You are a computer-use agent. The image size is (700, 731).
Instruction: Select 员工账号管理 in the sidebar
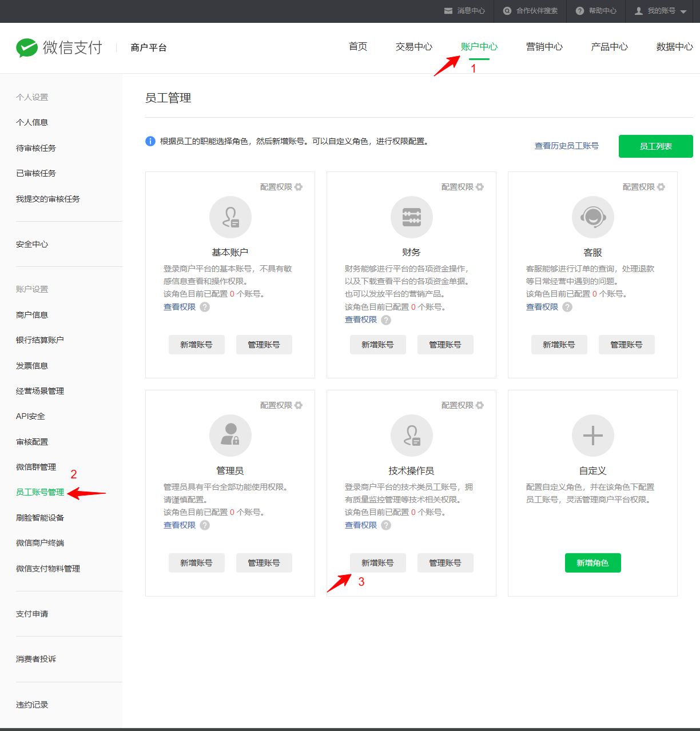tap(40, 492)
